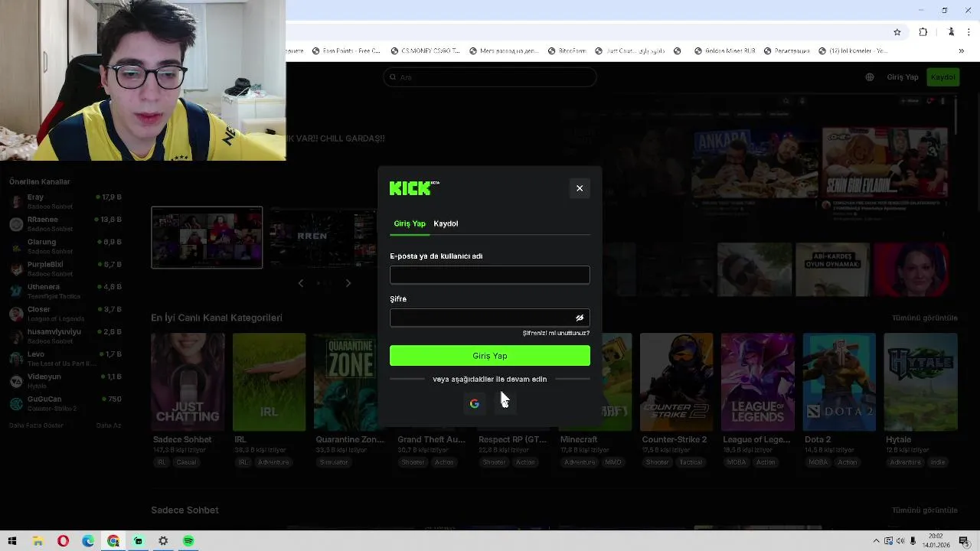The image size is (980, 551).
Task: Click the Minecraft category title
Action: click(x=579, y=439)
